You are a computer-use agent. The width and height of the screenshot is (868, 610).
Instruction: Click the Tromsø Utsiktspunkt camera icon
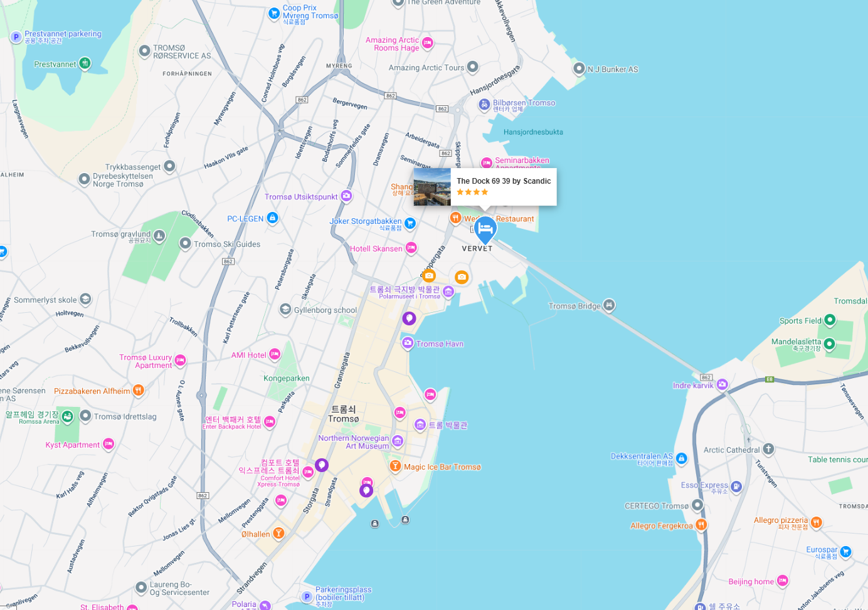click(x=346, y=196)
